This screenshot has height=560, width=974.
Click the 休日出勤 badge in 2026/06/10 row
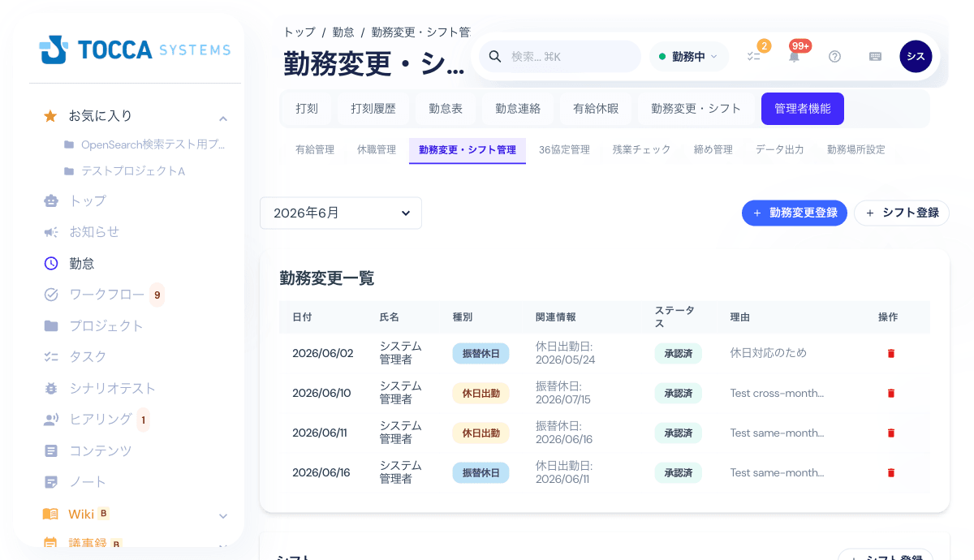481,393
